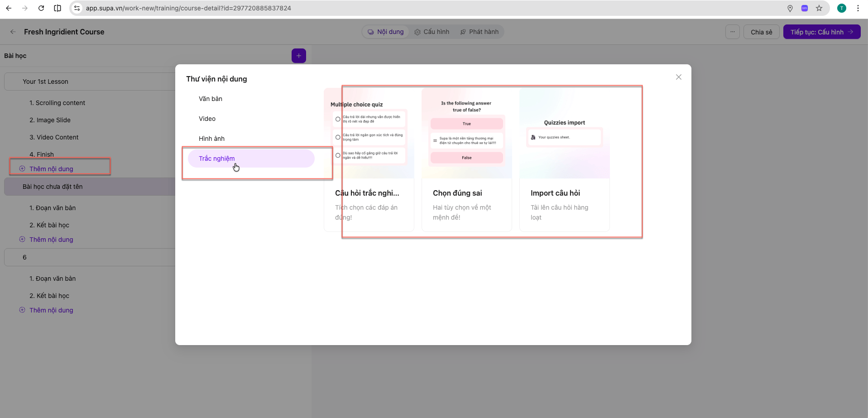This screenshot has width=868, height=418.
Task: Open 1. Scrolling content item
Action: (x=57, y=103)
